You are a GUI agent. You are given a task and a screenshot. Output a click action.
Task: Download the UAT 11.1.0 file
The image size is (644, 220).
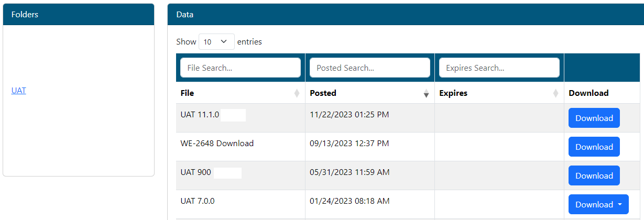pos(594,118)
